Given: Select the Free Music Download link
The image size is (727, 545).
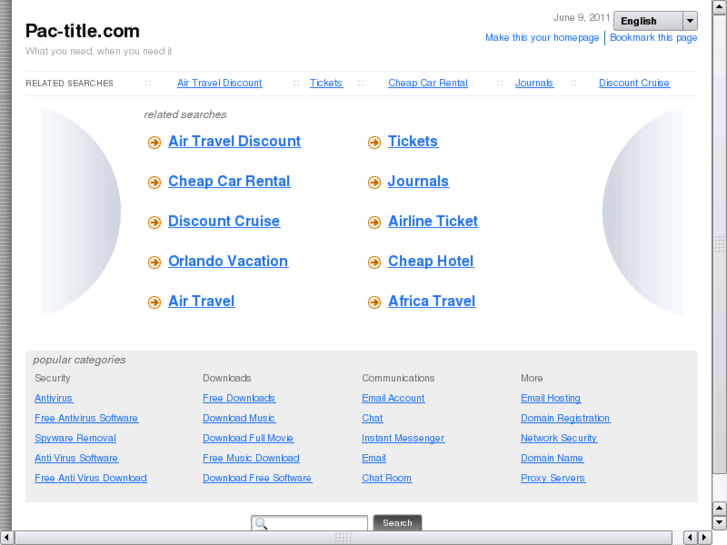Looking at the screenshot, I should [251, 458].
